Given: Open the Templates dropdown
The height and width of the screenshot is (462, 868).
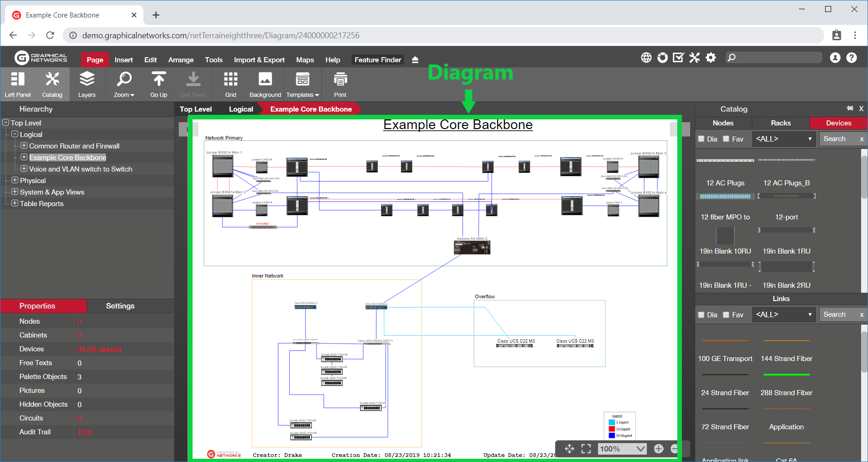Looking at the screenshot, I should click(302, 84).
